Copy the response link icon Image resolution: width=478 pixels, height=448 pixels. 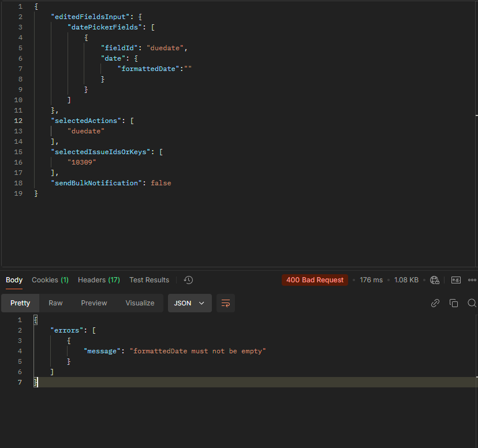click(x=435, y=303)
